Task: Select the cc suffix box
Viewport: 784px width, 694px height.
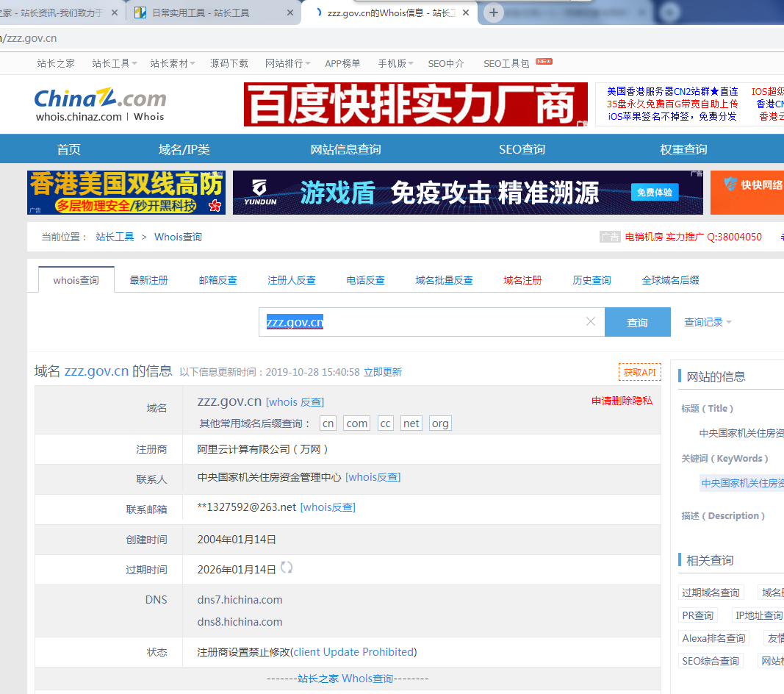Action: pos(386,423)
